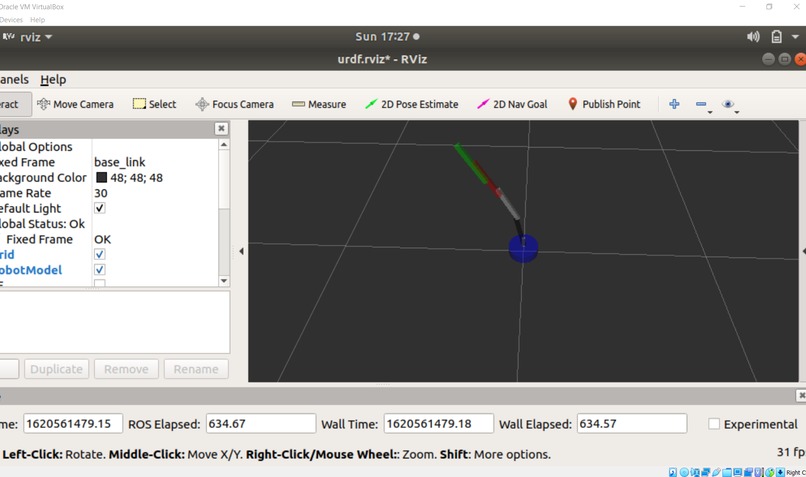This screenshot has width=806, height=477.
Task: Click the VirtualBox optical disk status icon
Action: 684,472
